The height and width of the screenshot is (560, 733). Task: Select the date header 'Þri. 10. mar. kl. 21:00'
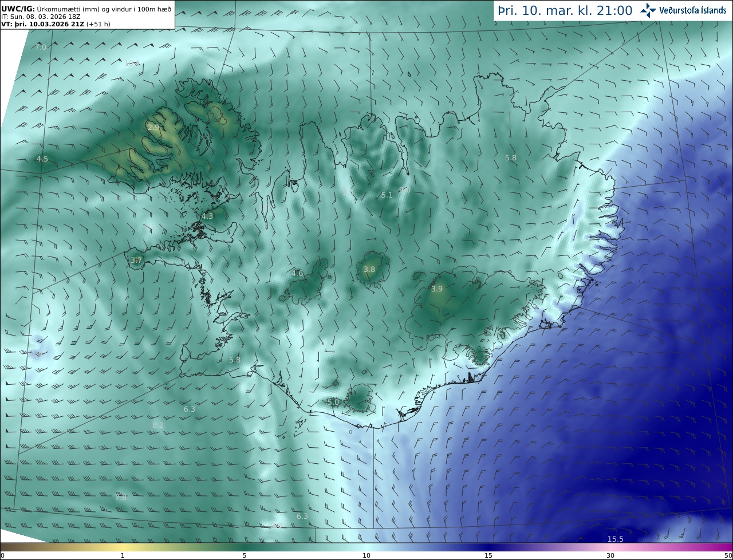(x=565, y=11)
